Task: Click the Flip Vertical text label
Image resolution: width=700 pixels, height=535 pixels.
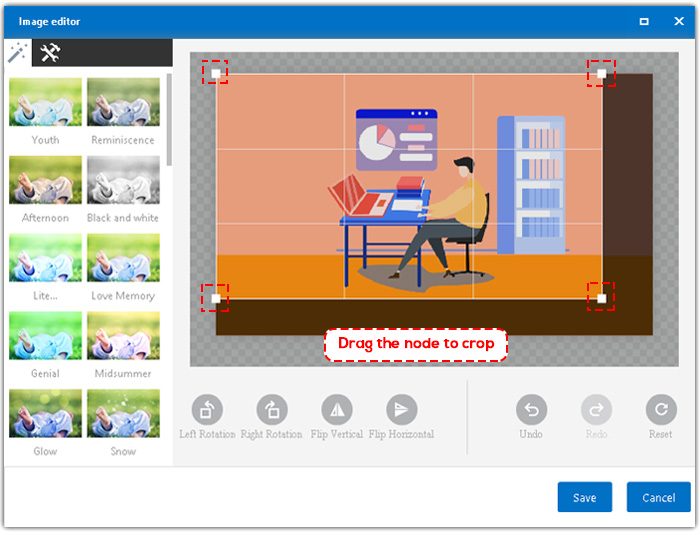Action: tap(337, 434)
